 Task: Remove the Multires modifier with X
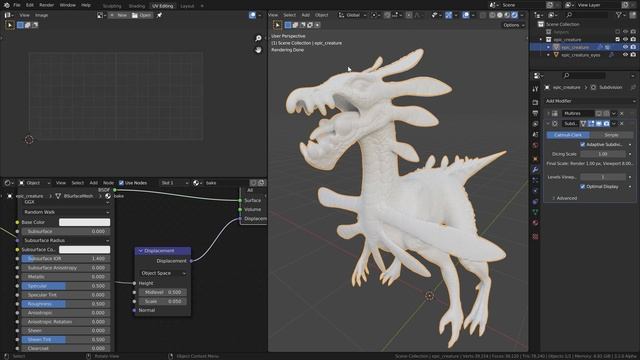tap(622, 113)
